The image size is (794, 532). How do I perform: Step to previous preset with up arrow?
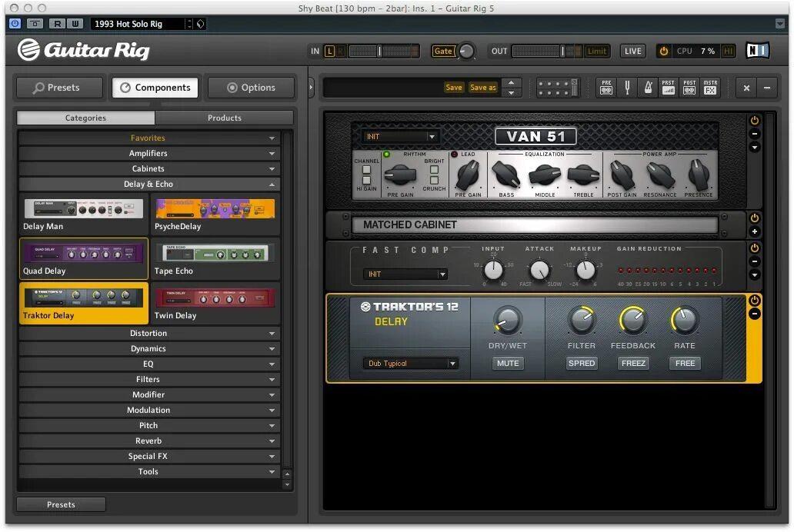[x=512, y=82]
